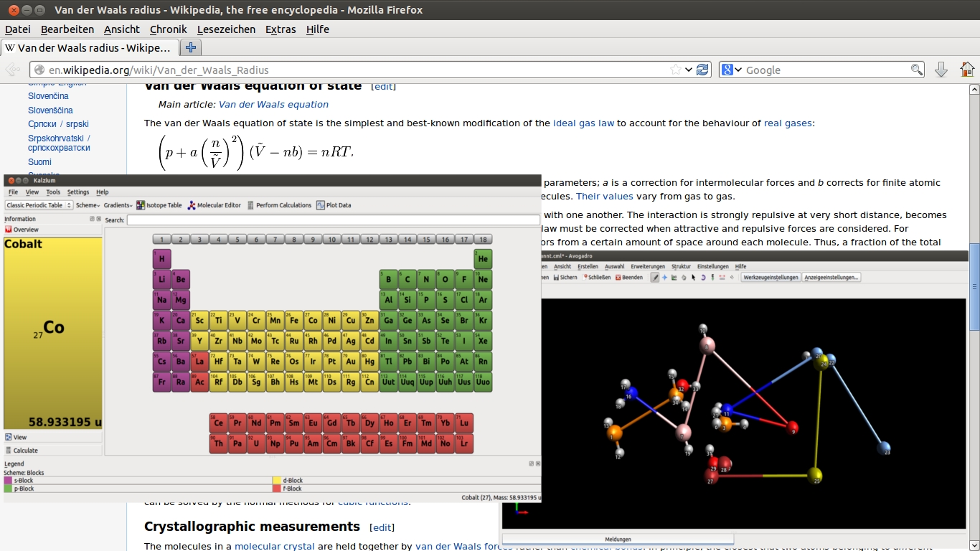
Task: Select the hand manipulate tool in Avogadro
Action: (x=684, y=278)
